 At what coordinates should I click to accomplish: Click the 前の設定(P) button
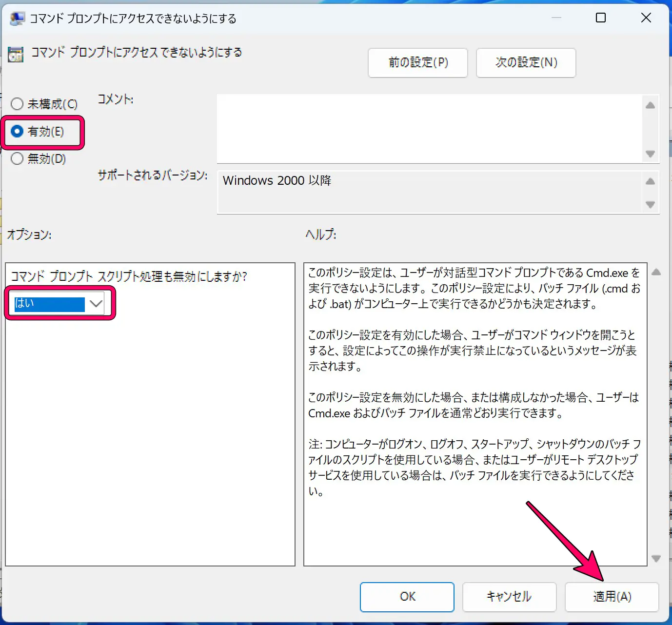(418, 62)
